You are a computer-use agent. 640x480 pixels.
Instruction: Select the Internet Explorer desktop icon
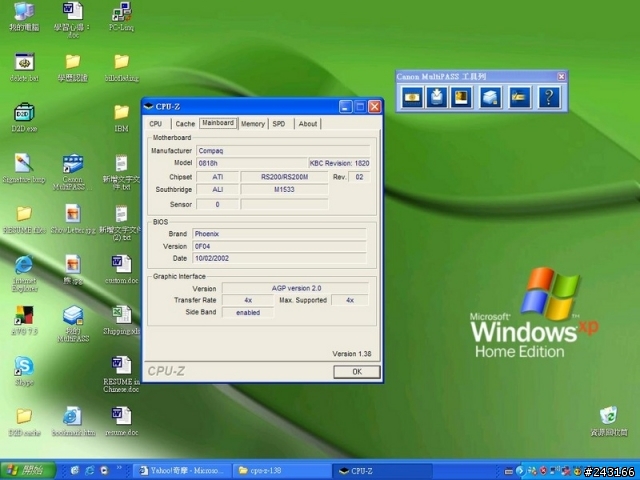24,273
